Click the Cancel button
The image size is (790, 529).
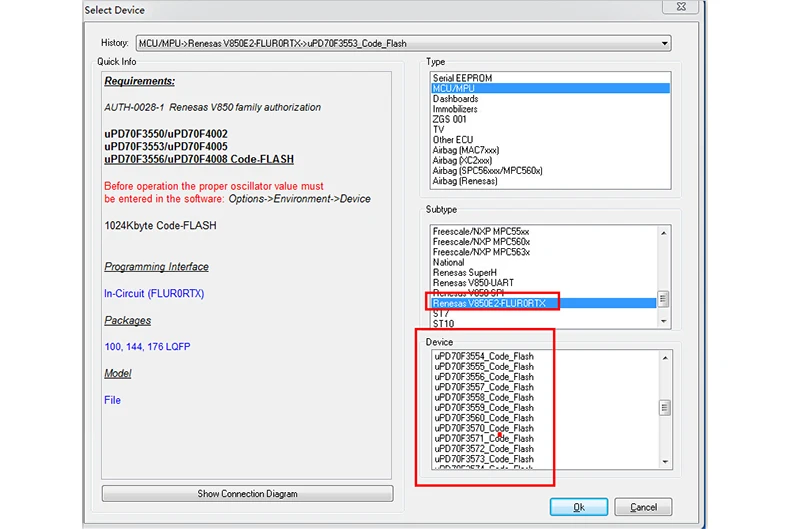tap(643, 507)
